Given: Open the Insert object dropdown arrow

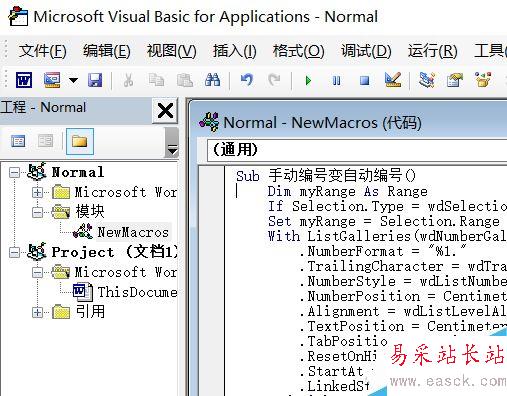Looking at the screenshot, I should pos(73,80).
